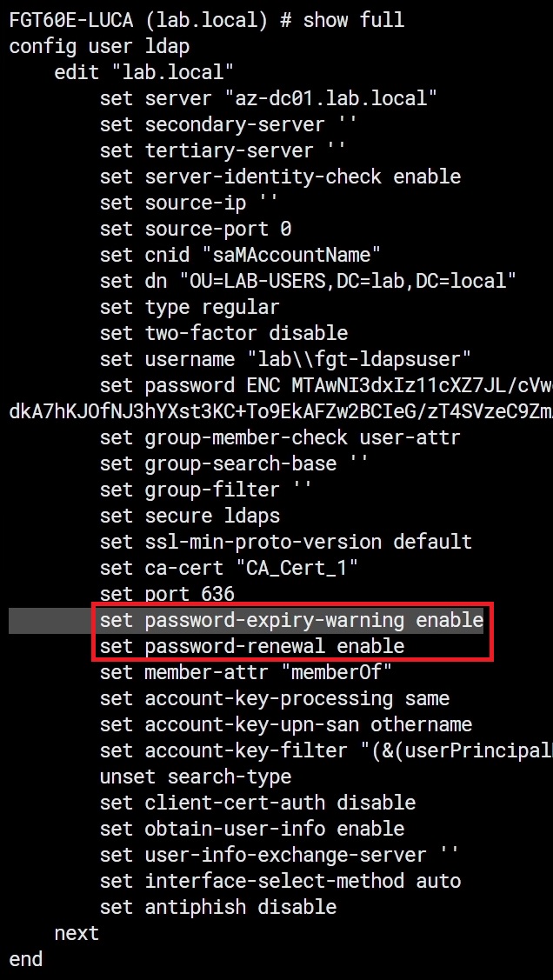The height and width of the screenshot is (980, 553).
Task: Click the highlighted password-expiry-warning enable line
Action: pyautogui.click(x=291, y=620)
